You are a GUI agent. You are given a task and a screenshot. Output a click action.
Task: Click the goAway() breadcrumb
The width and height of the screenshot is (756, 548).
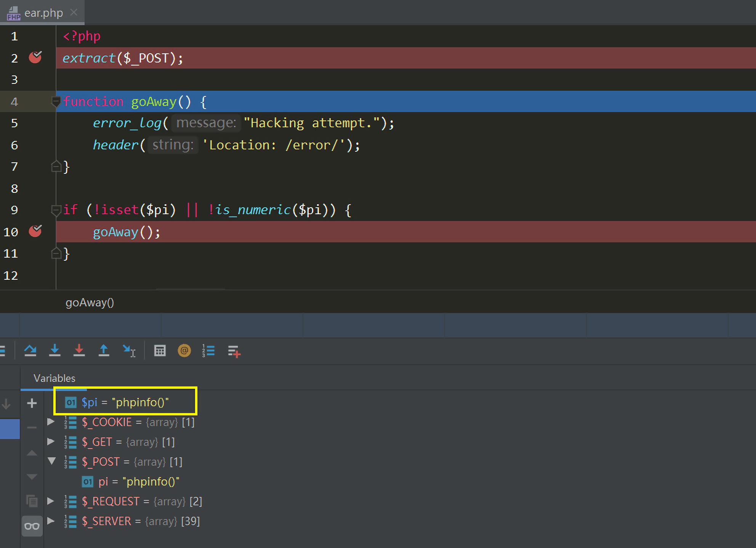pos(90,303)
